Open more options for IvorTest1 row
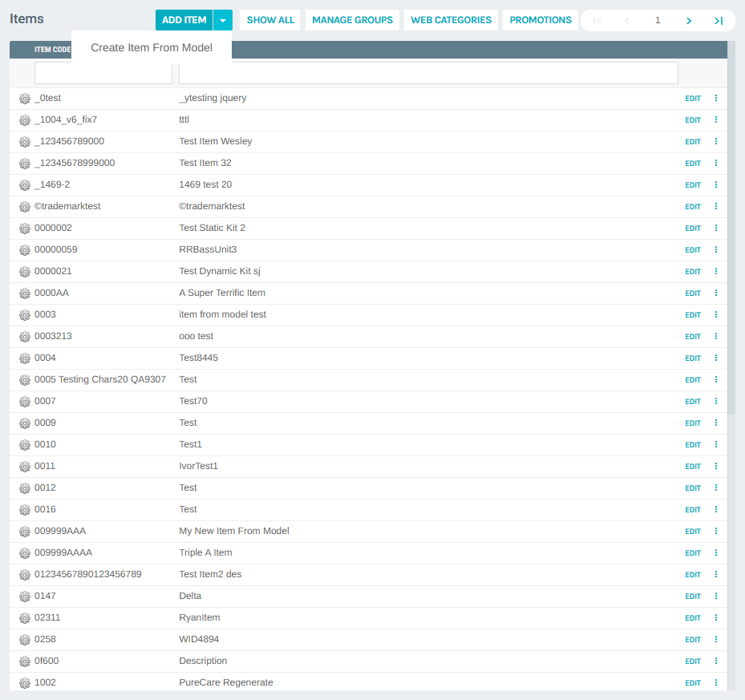Viewport: 745px width, 700px height. tap(715, 467)
